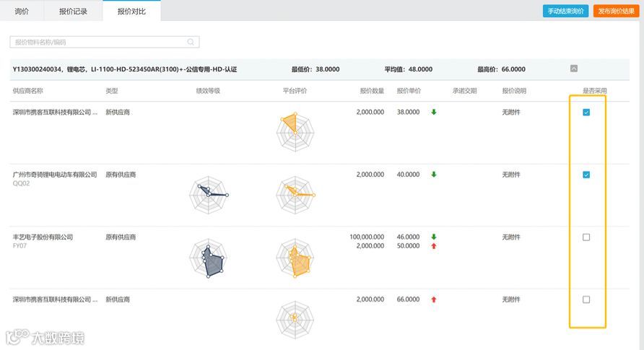Viewport: 644px width, 350px height.
Task: Select the 报价对比 tab
Action: (131, 11)
